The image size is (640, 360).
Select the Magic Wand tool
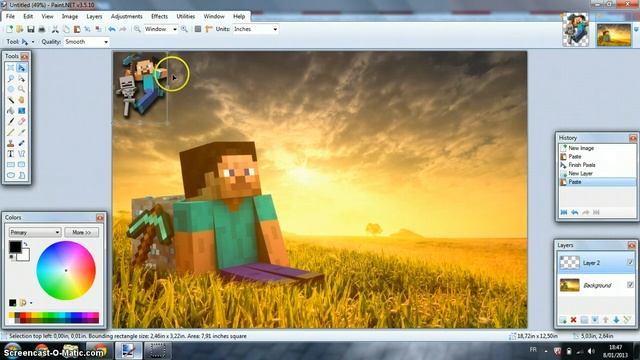(11, 100)
